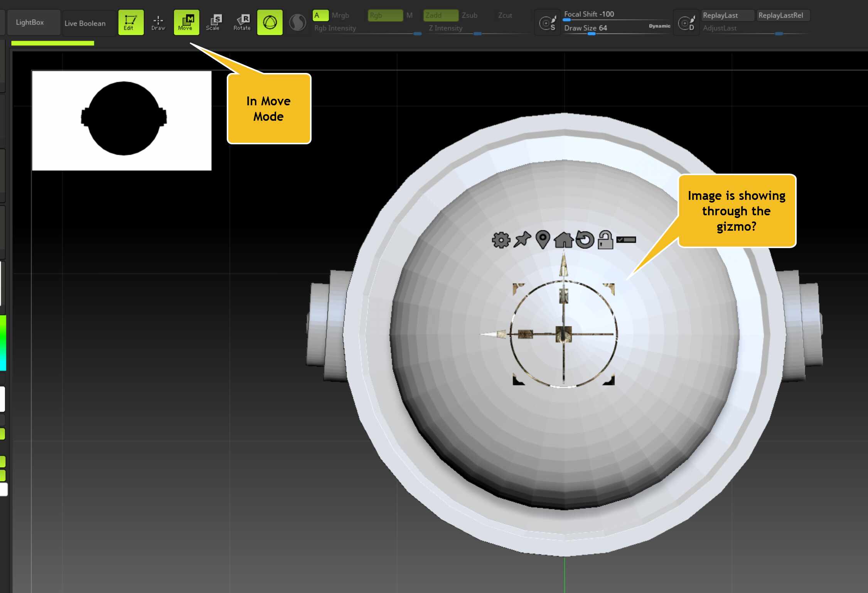Click the ReplayLast button
Image resolution: width=868 pixels, height=593 pixels.
coord(728,15)
